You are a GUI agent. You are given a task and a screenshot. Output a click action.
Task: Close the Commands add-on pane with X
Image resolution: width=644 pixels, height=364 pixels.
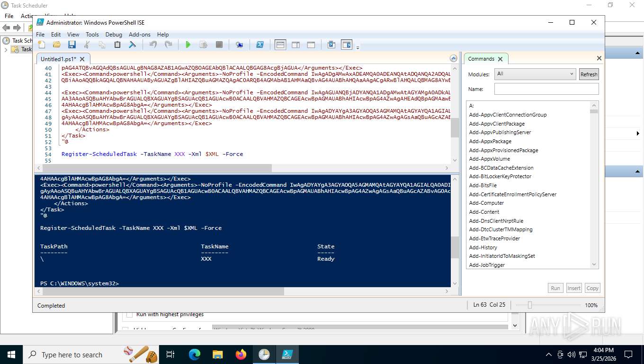pos(599,58)
